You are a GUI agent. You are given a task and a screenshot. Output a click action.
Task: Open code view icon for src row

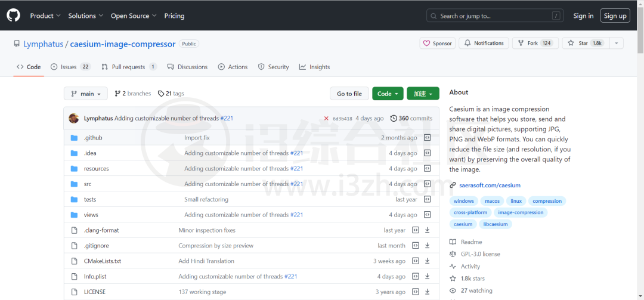tap(427, 184)
